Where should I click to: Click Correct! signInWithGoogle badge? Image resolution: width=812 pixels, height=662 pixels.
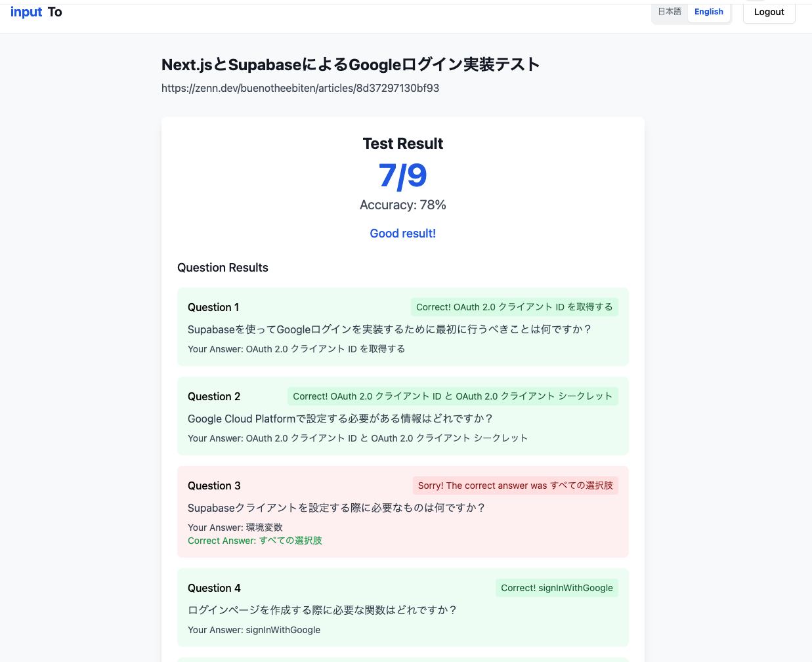[x=557, y=588]
